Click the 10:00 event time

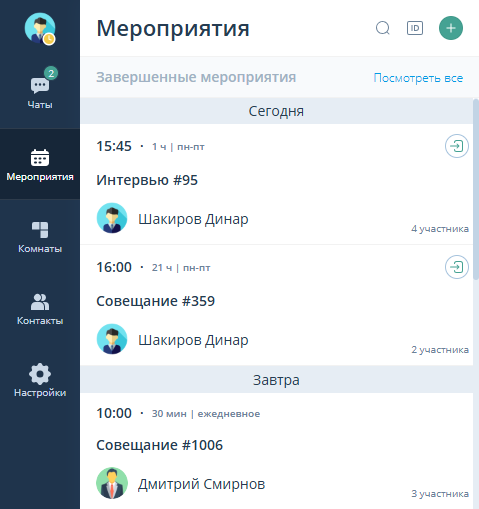tap(114, 413)
